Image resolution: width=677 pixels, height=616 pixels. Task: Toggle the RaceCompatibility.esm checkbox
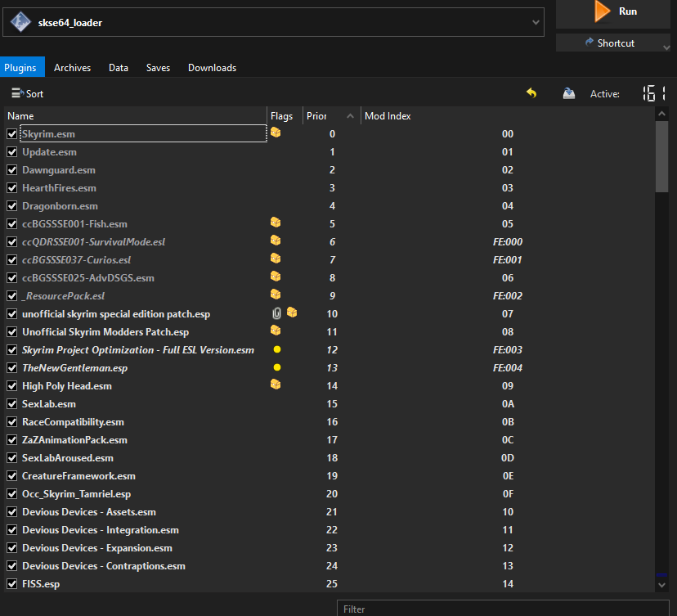coord(12,422)
